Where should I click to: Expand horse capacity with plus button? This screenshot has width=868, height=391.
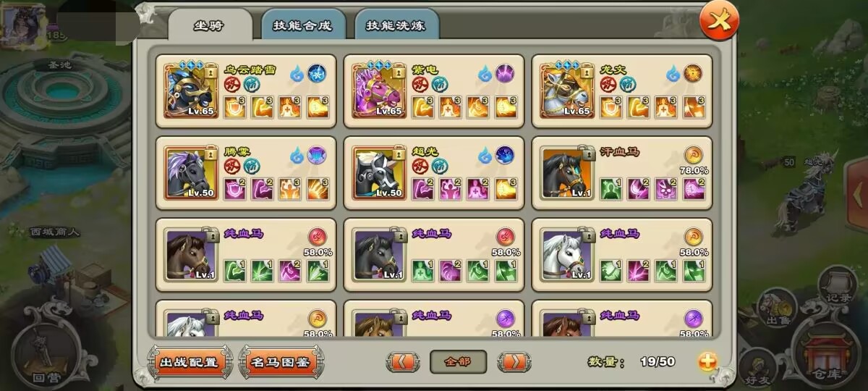[709, 361]
